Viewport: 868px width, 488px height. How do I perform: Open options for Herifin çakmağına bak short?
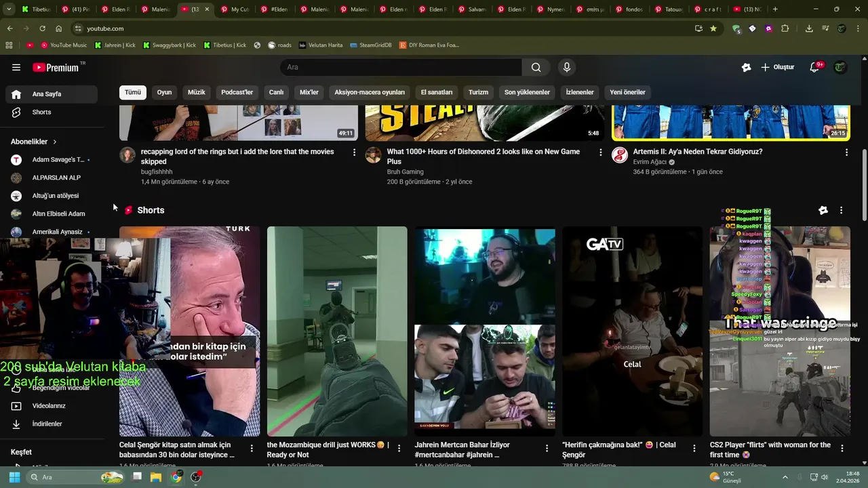[694, 448]
